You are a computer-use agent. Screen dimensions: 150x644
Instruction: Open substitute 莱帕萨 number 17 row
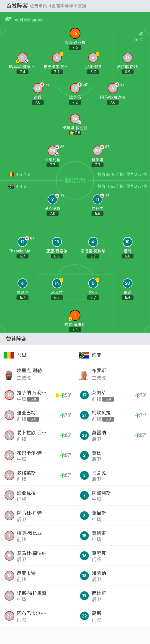coord(112,395)
